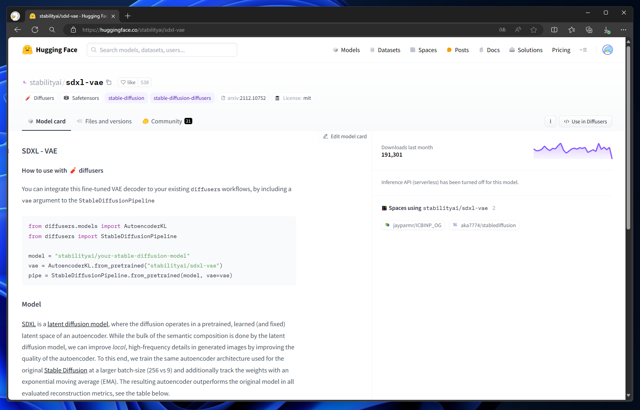Like the sdxl-vae model

click(128, 82)
